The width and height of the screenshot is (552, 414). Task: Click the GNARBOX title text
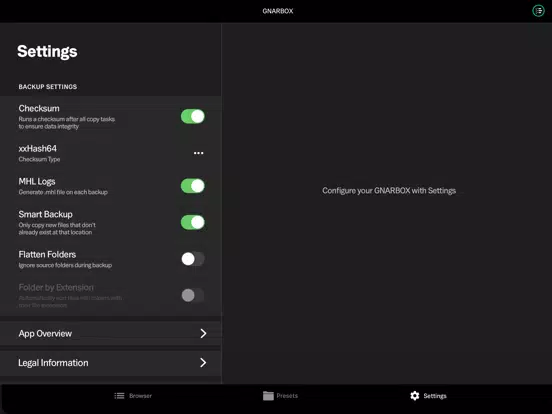(278, 11)
